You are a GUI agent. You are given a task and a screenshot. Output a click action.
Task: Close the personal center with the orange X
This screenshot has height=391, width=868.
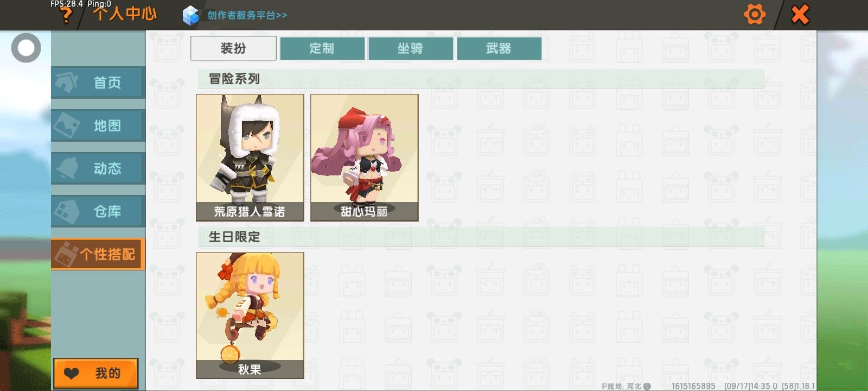point(800,15)
